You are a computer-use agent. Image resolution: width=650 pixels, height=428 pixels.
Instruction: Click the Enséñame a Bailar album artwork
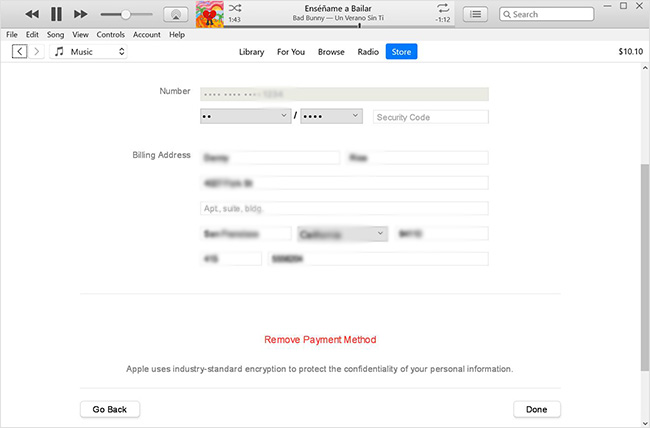click(x=210, y=14)
